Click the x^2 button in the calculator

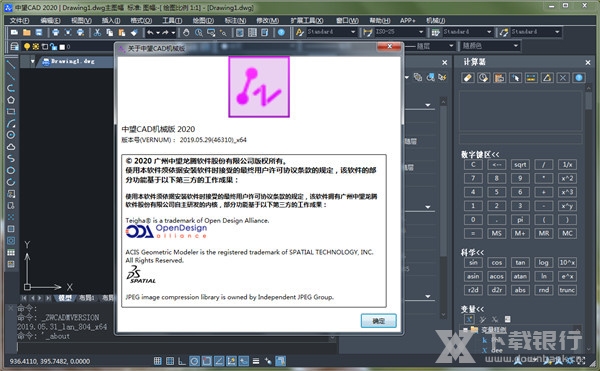click(x=567, y=179)
